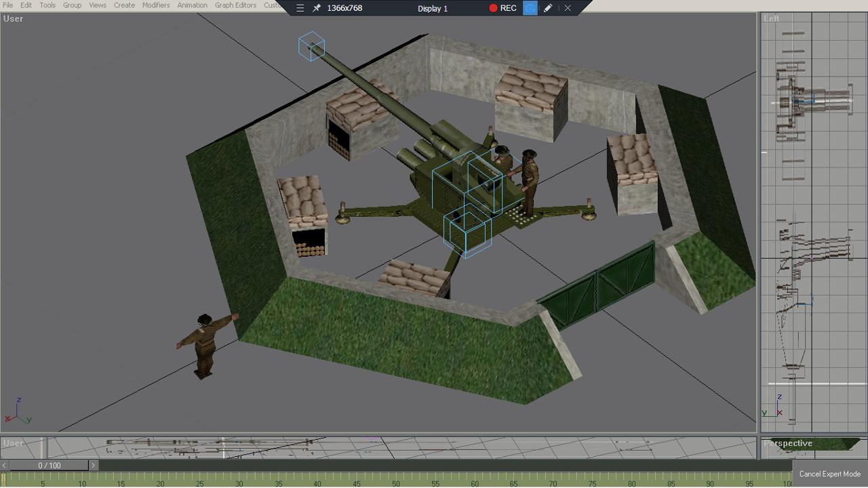Start recording with the REC button
Viewport: 868px width, 488px height.
click(x=502, y=8)
